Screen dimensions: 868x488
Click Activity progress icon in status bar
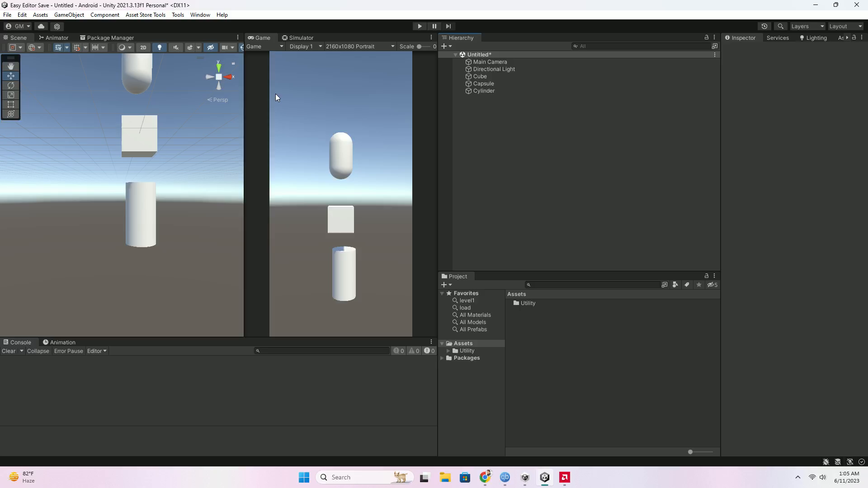(862, 462)
